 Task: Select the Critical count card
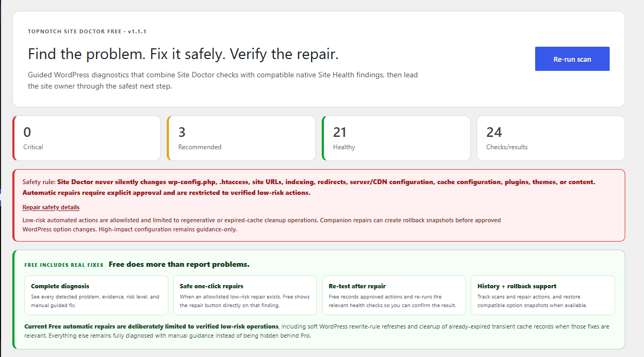pyautogui.click(x=87, y=138)
